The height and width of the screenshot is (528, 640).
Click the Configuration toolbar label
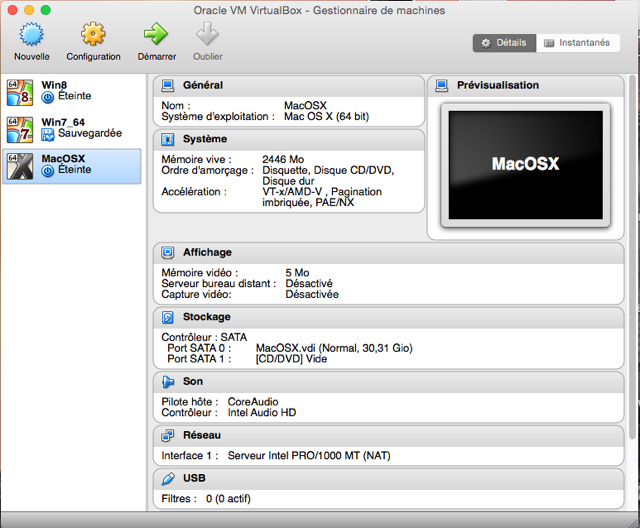click(93, 57)
